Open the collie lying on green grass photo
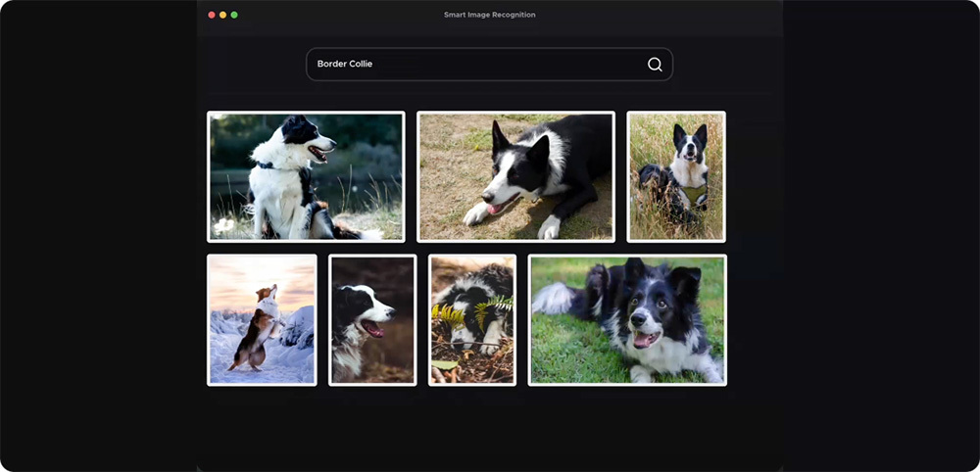Image resolution: width=980 pixels, height=472 pixels. tap(627, 320)
